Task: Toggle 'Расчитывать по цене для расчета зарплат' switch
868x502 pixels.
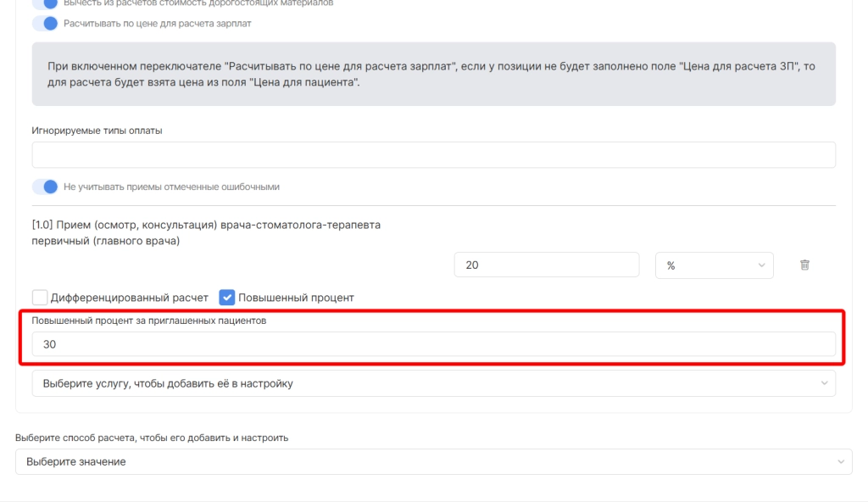Action: [x=45, y=23]
